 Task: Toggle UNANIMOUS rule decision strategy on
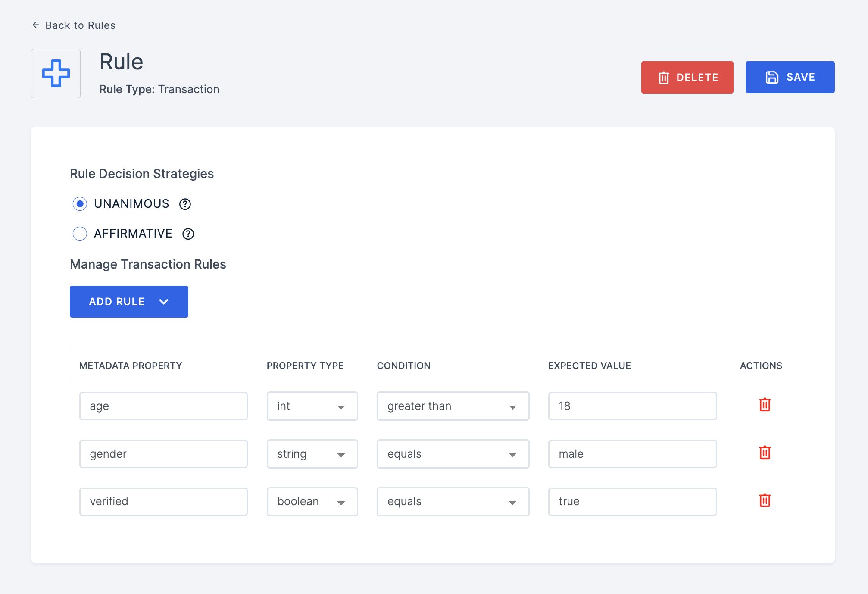(80, 204)
